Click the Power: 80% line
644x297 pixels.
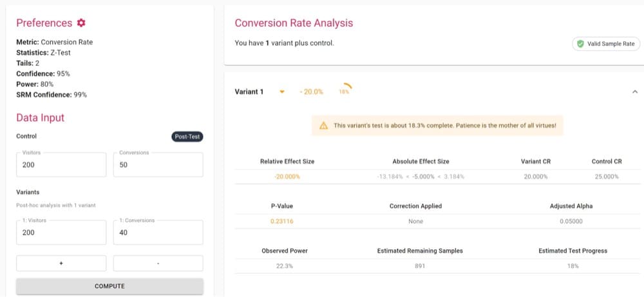pos(35,84)
